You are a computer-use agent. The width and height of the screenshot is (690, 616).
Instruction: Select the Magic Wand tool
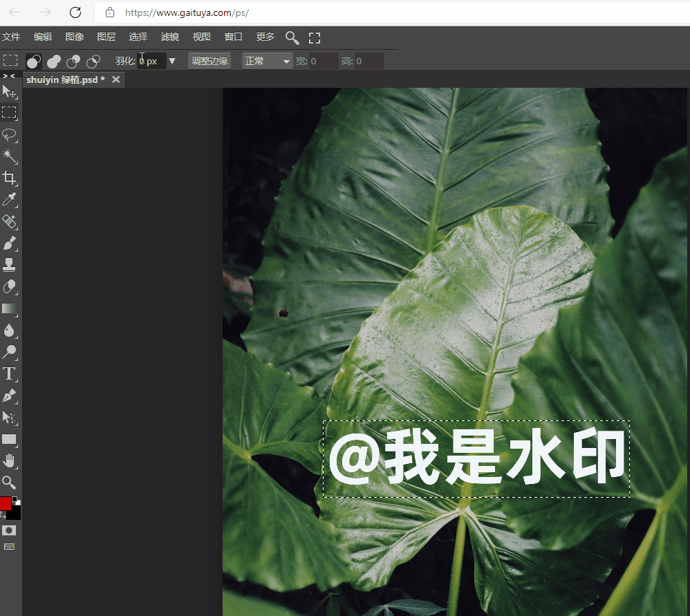10,157
